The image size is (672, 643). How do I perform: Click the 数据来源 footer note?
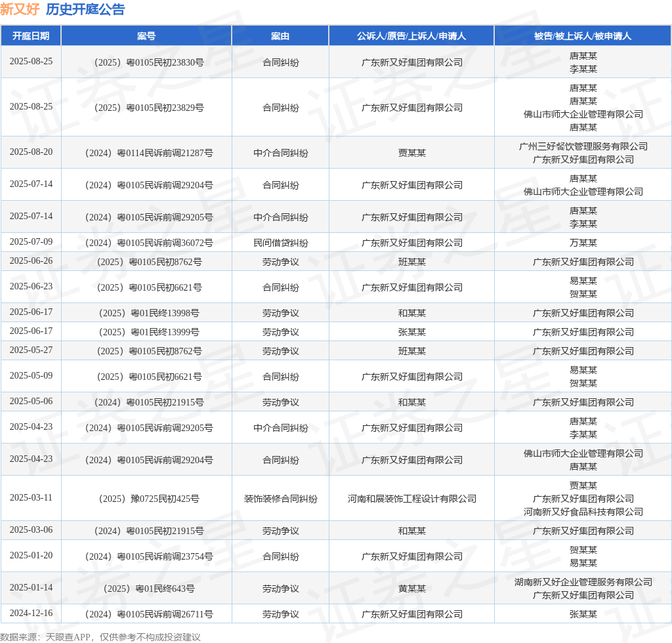point(100,637)
